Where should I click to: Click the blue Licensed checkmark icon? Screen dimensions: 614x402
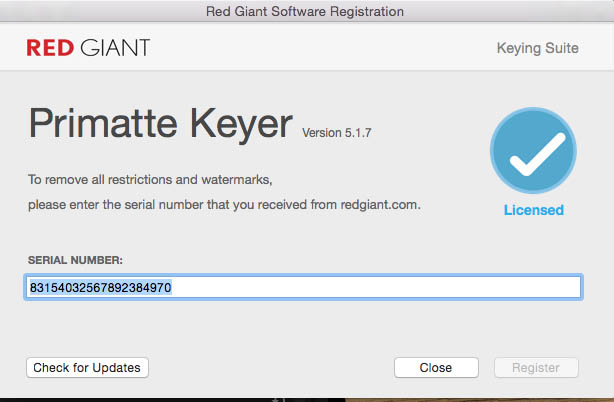click(x=533, y=150)
